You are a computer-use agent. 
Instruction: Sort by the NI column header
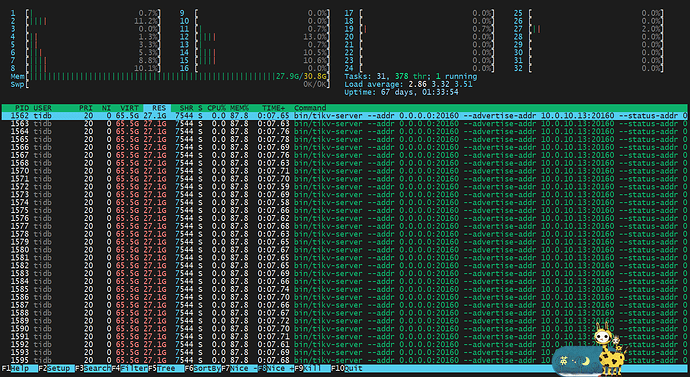coord(106,108)
